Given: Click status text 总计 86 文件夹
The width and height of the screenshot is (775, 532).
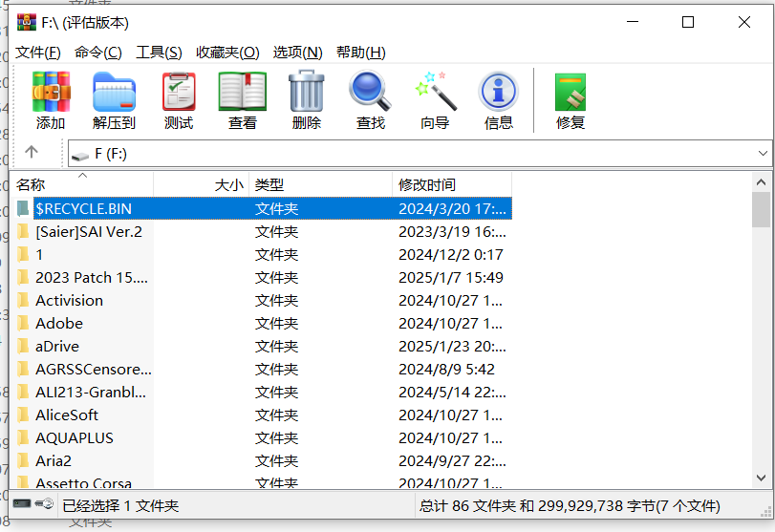Looking at the screenshot, I should (x=467, y=505).
